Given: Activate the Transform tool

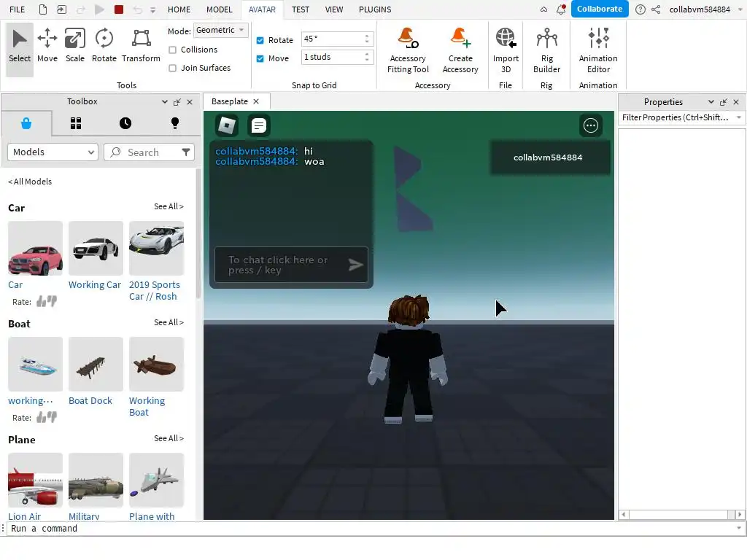Looking at the screenshot, I should 141,46.
